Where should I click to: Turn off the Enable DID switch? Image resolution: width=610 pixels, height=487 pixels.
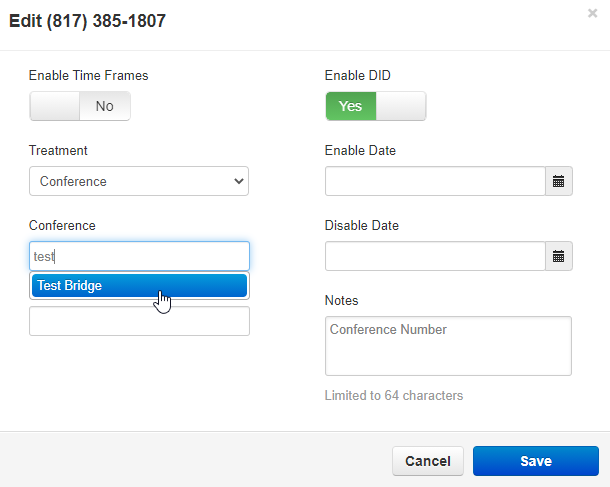click(375, 106)
